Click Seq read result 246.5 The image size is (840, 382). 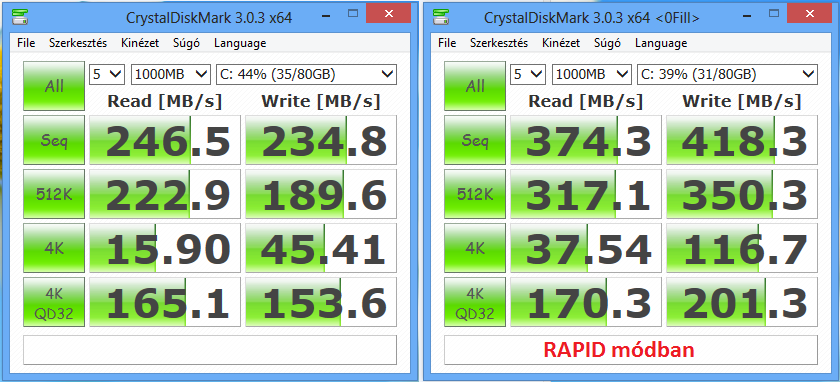(164, 140)
